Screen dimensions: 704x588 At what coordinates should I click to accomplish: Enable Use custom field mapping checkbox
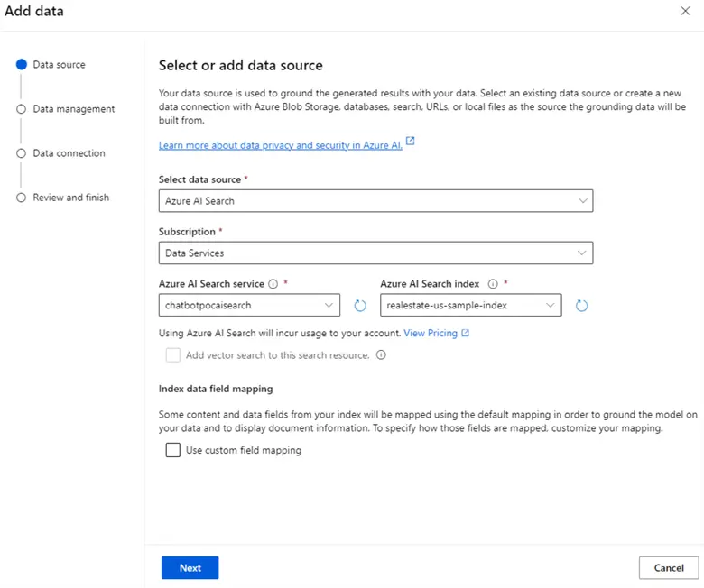pos(173,450)
